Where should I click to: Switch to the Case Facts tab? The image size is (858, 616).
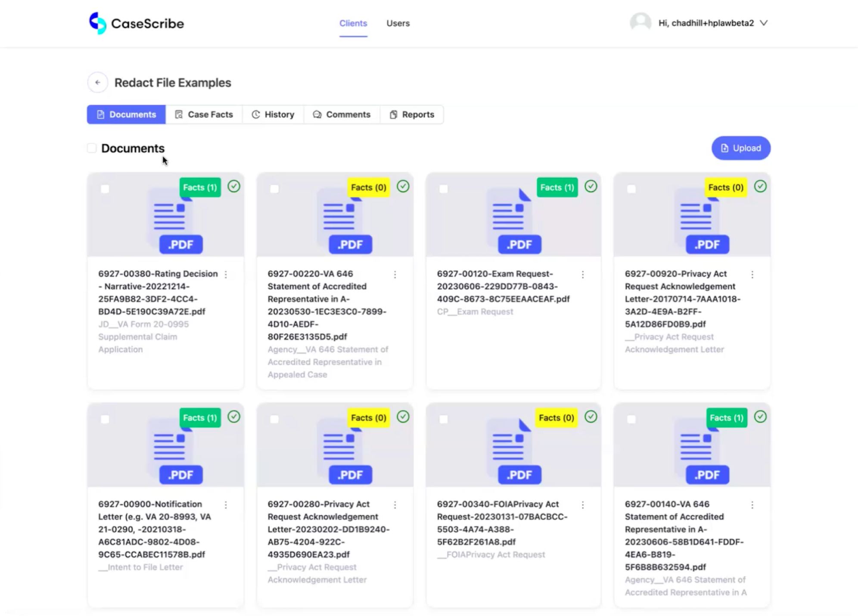pos(205,114)
